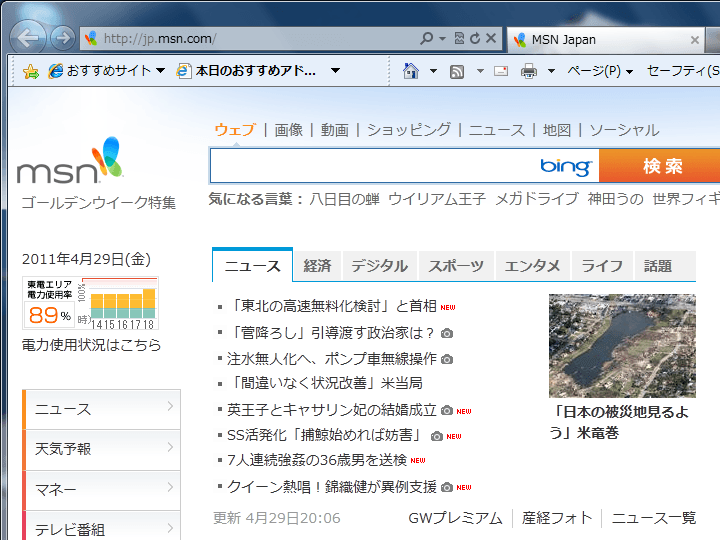
Task: Open trending term 神田うの
Action: (615, 199)
